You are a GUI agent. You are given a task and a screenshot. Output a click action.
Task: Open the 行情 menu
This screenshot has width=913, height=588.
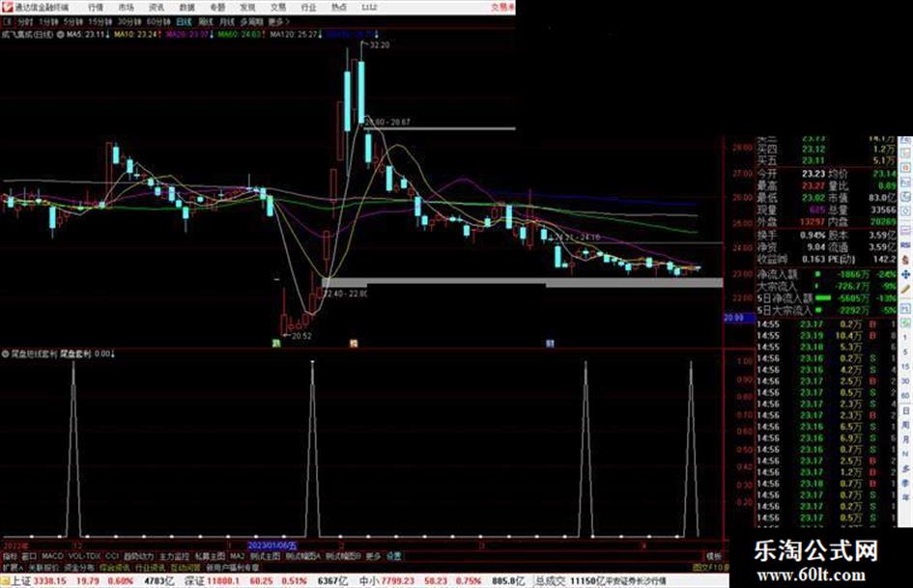click(x=96, y=8)
